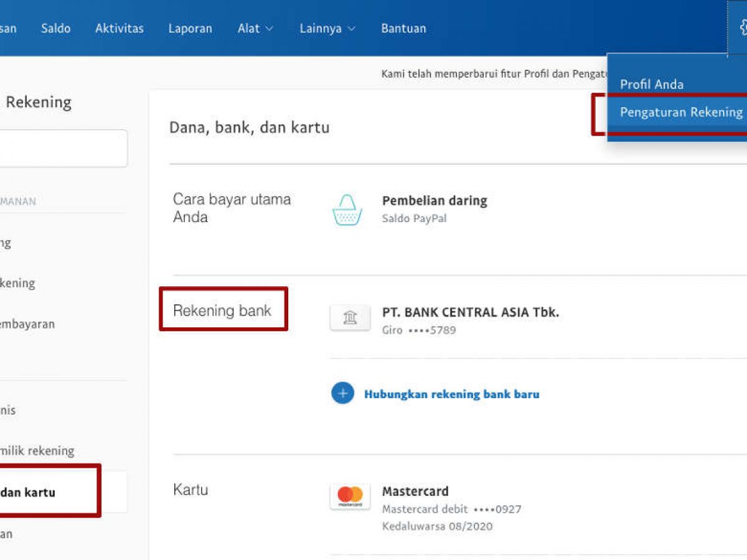Image resolution: width=747 pixels, height=560 pixels.
Task: Click the 'Kartu' section label
Action: pyautogui.click(x=190, y=490)
